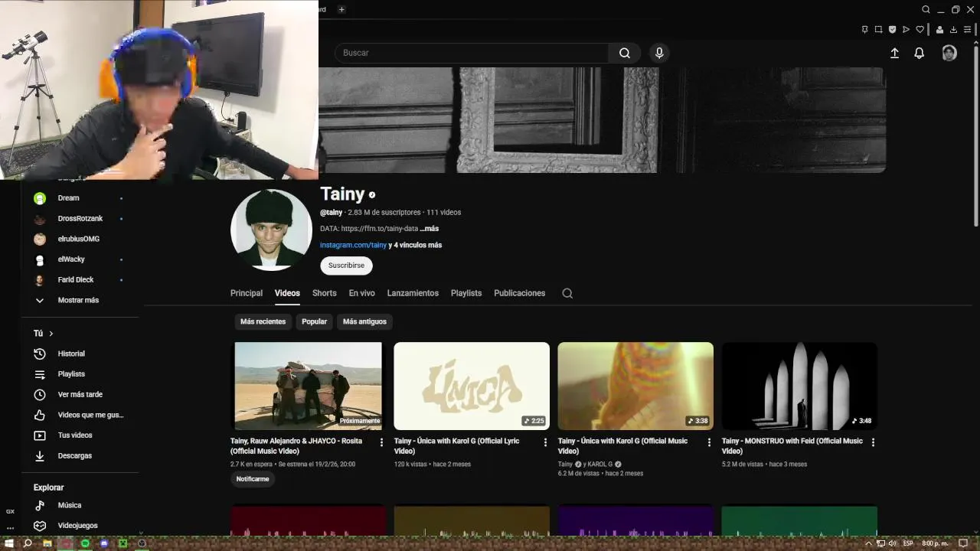
Task: Click the browser snapshot capture icon
Action: pyautogui.click(x=878, y=30)
